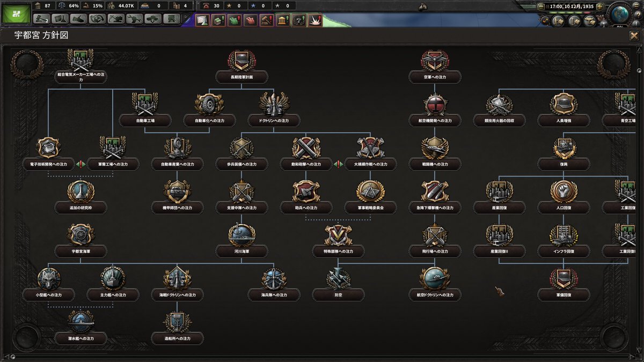The width and height of the screenshot is (644, 362).
Task: Choose the 主力艦への注力 focus
Action: pos(113,283)
